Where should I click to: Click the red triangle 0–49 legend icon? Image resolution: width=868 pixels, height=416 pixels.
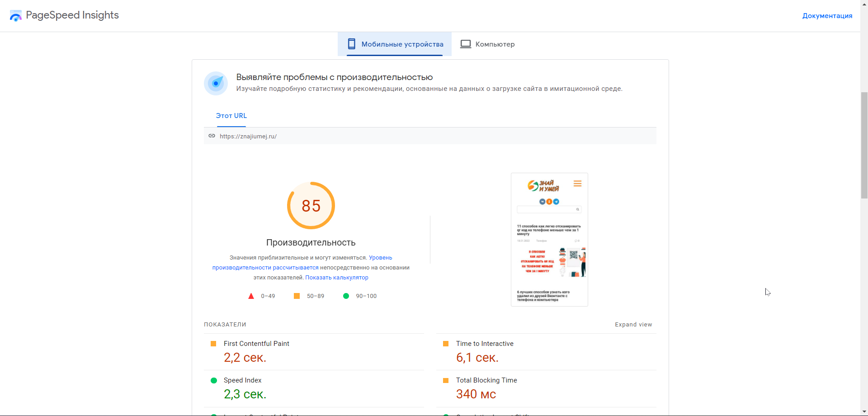[x=251, y=296]
